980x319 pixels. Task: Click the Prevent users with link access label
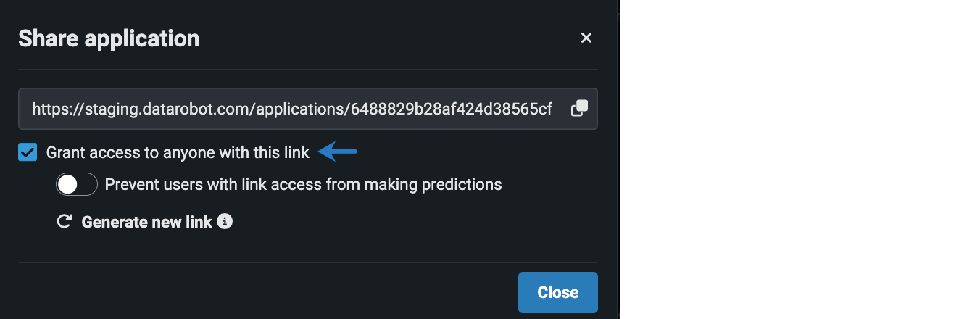303,184
